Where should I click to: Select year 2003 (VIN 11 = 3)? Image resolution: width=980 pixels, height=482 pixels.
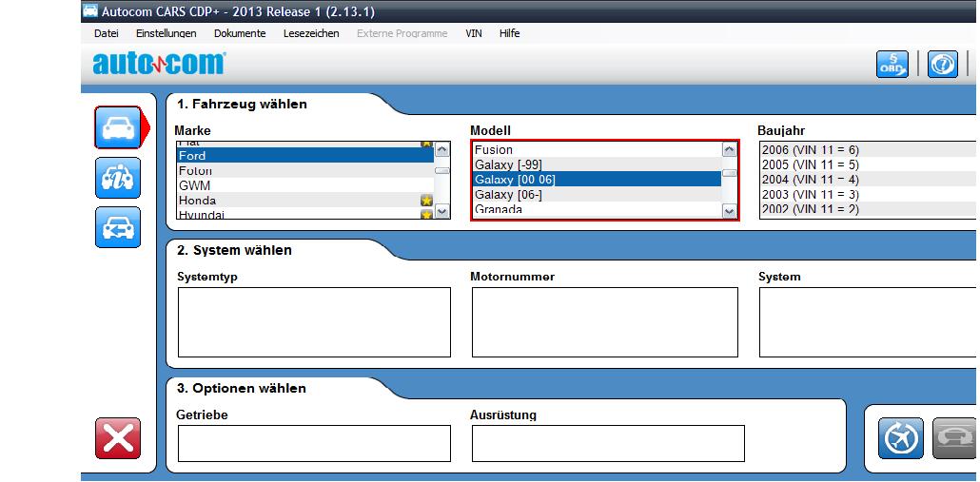pos(869,195)
